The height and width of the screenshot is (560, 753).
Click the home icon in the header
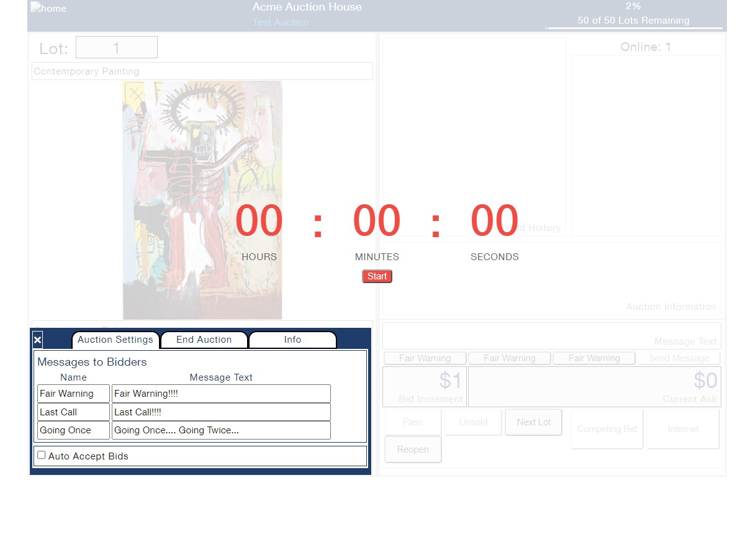pyautogui.click(x=48, y=9)
